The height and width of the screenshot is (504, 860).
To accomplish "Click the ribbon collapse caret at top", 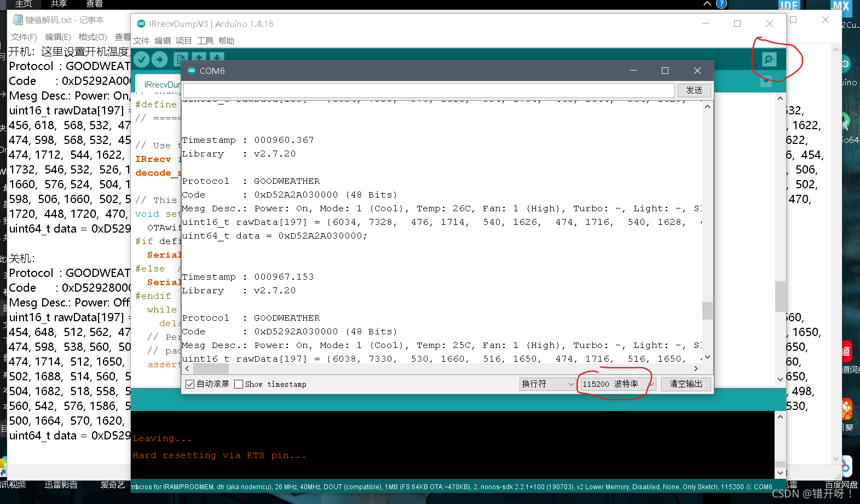I will [707, 3].
